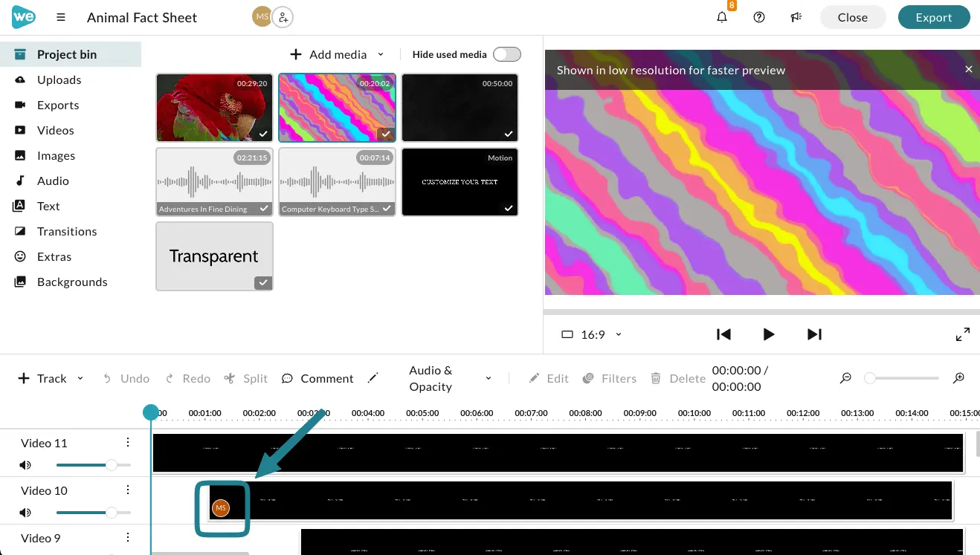Open the 16:9 aspect ratio dropdown
This screenshot has height=555, width=980.
(591, 334)
